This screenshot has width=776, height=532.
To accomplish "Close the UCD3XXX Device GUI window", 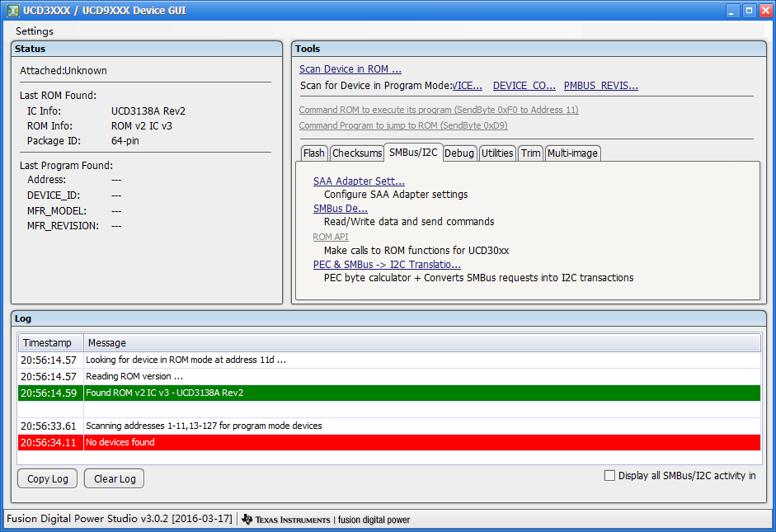I will [x=766, y=11].
